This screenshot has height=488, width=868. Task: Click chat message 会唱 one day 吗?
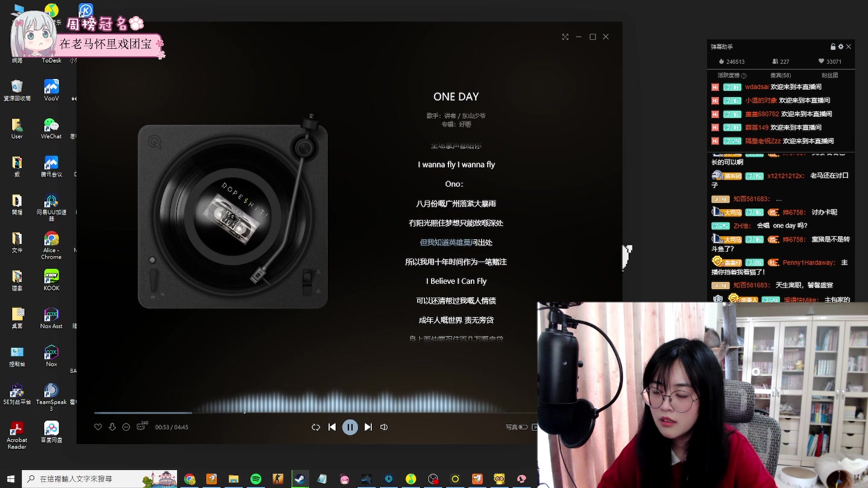(782, 226)
